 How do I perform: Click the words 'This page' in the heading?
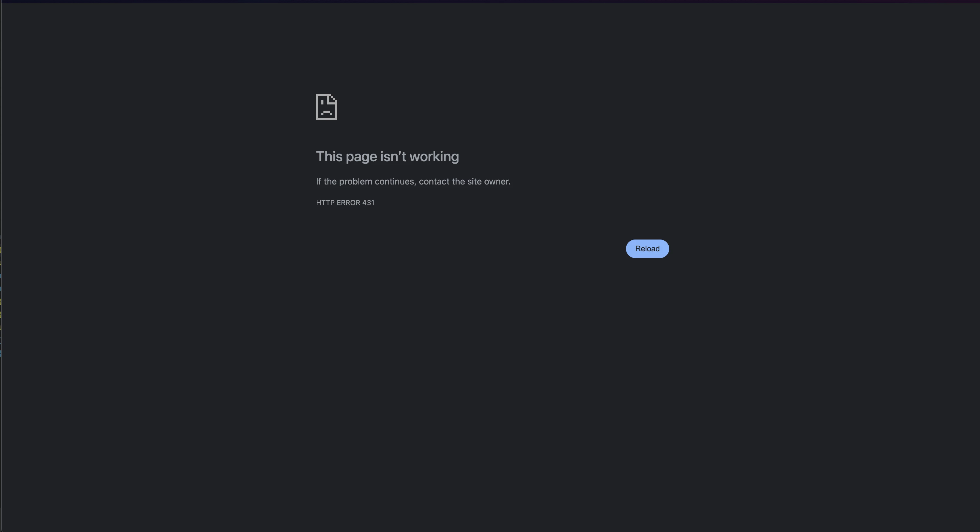(346, 157)
